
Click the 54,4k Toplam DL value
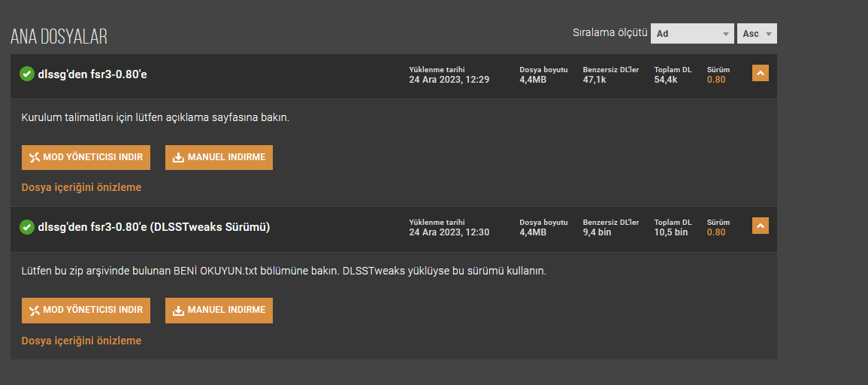pos(665,79)
